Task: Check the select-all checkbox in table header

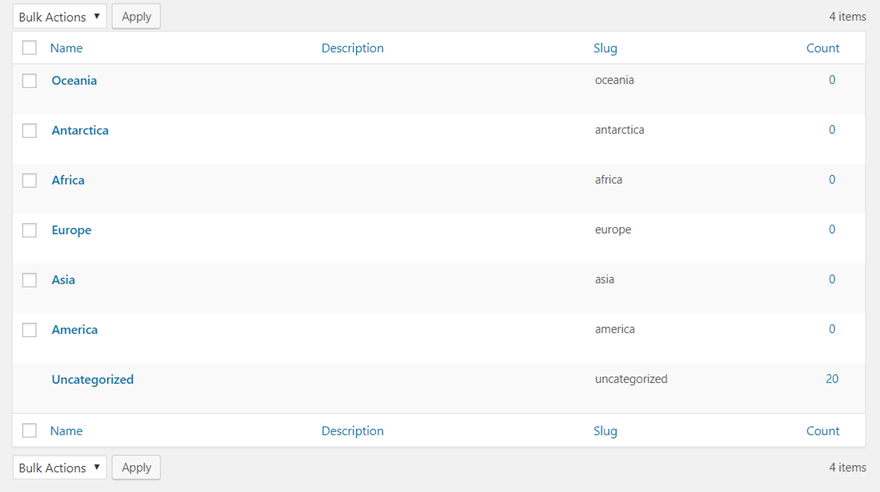Action: 29,48
